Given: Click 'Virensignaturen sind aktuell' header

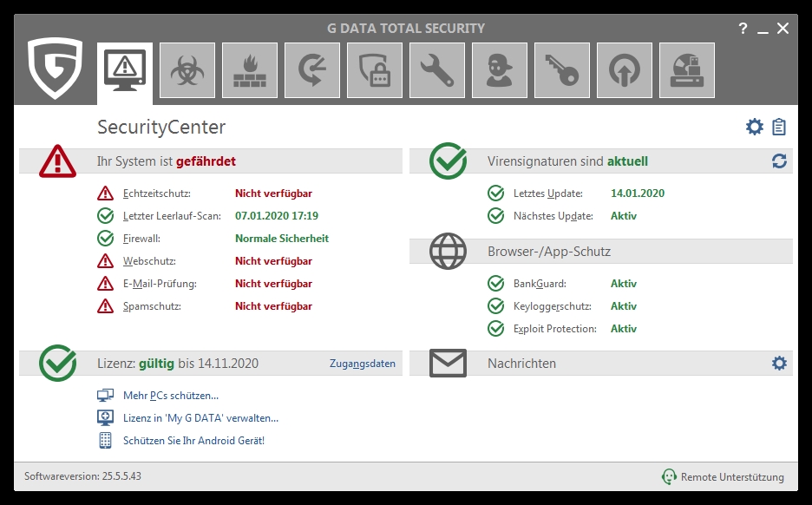Looking at the screenshot, I should pyautogui.click(x=567, y=161).
